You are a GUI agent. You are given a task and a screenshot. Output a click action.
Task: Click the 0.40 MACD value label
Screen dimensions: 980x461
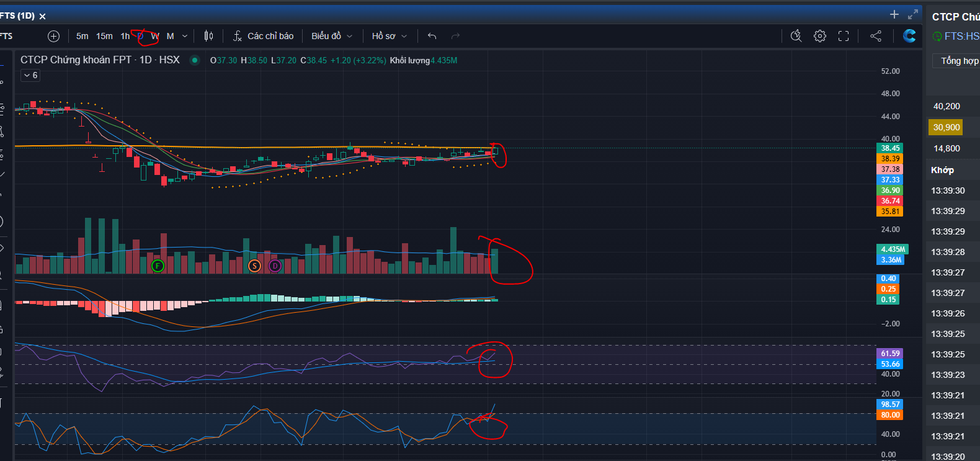pyautogui.click(x=888, y=278)
